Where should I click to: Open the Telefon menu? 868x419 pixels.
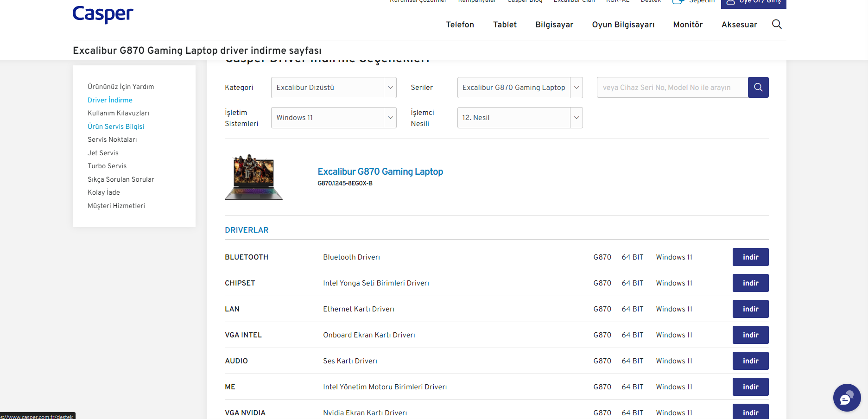(x=460, y=25)
